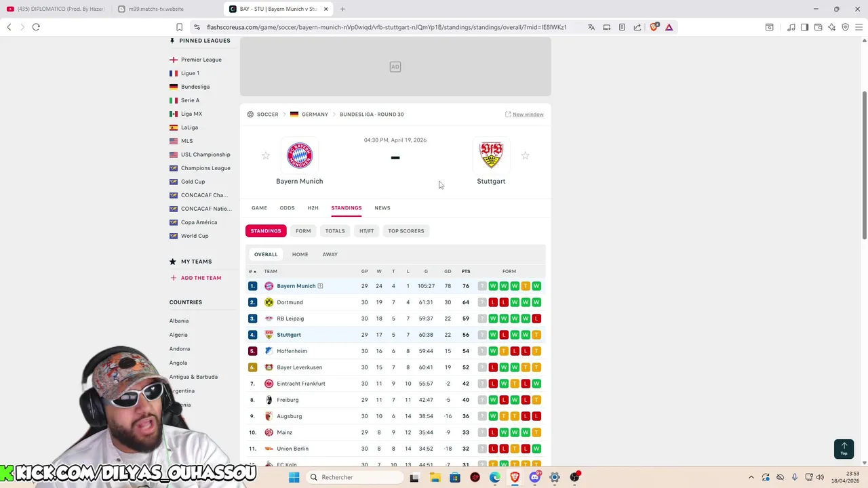The width and height of the screenshot is (868, 488).
Task: Favorite Bayern Munich with its star icon
Action: (266, 156)
